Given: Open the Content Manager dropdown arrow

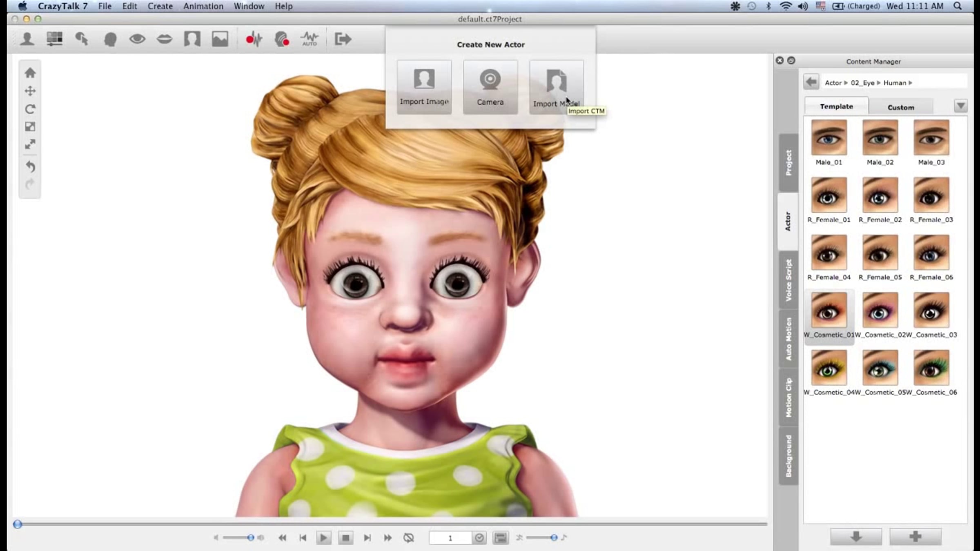Looking at the screenshot, I should point(960,106).
